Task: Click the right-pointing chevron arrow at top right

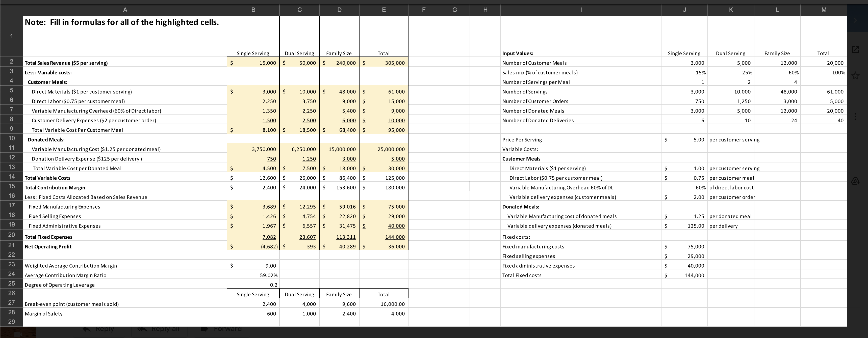Action: point(855,20)
